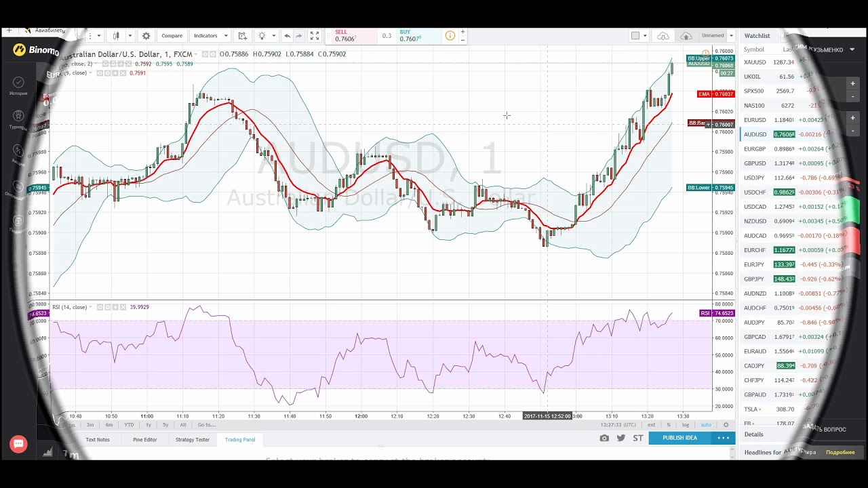Screen dimensions: 868x488
Task: Increase order quantity with plus
Action: (x=463, y=32)
